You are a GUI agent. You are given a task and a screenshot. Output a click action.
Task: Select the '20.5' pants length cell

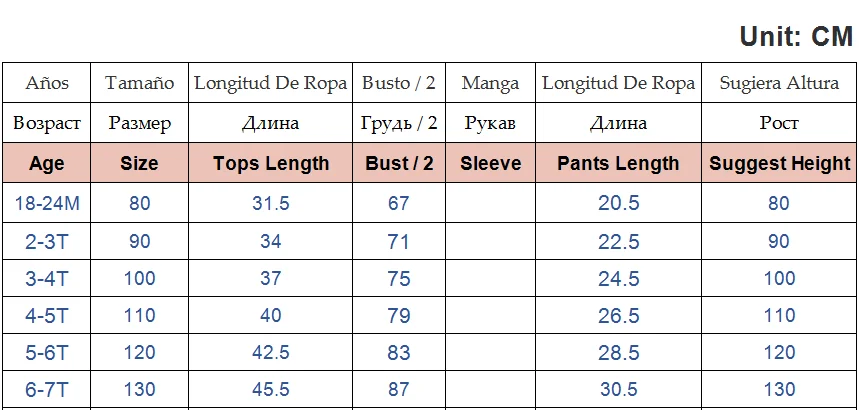click(618, 203)
